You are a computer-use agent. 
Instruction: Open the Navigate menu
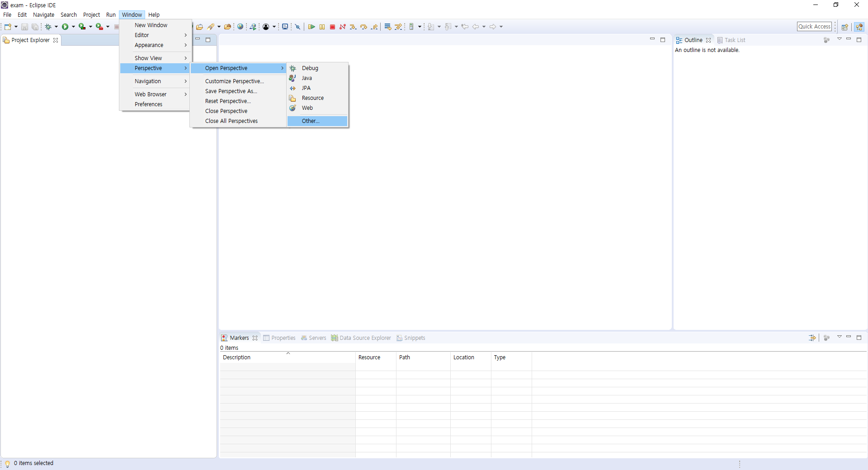(x=43, y=14)
